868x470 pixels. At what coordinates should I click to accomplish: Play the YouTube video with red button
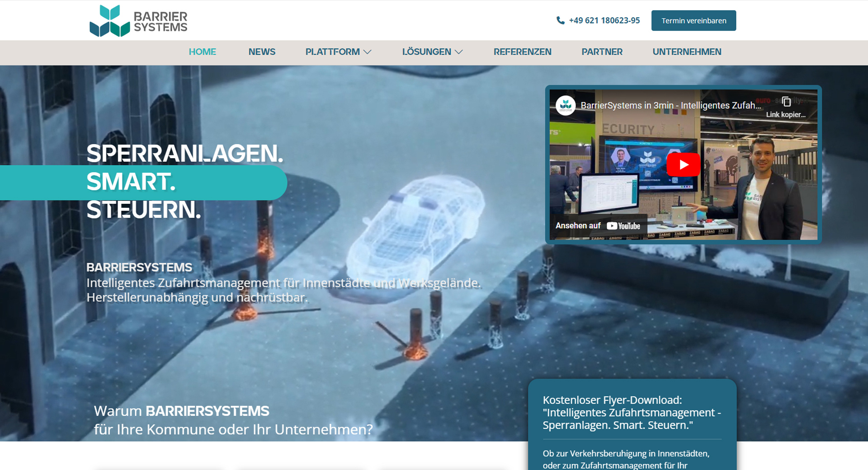pyautogui.click(x=683, y=165)
